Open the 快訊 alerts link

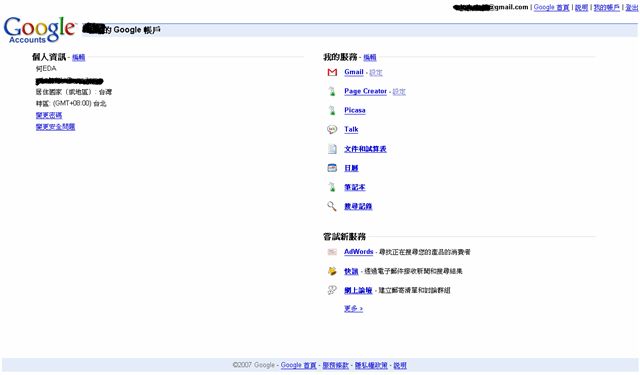pos(351,271)
